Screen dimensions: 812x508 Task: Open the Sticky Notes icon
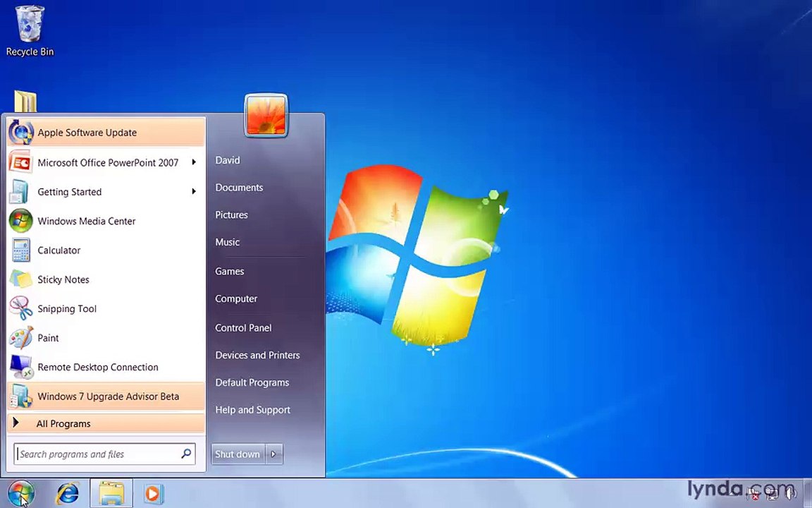[x=20, y=279]
